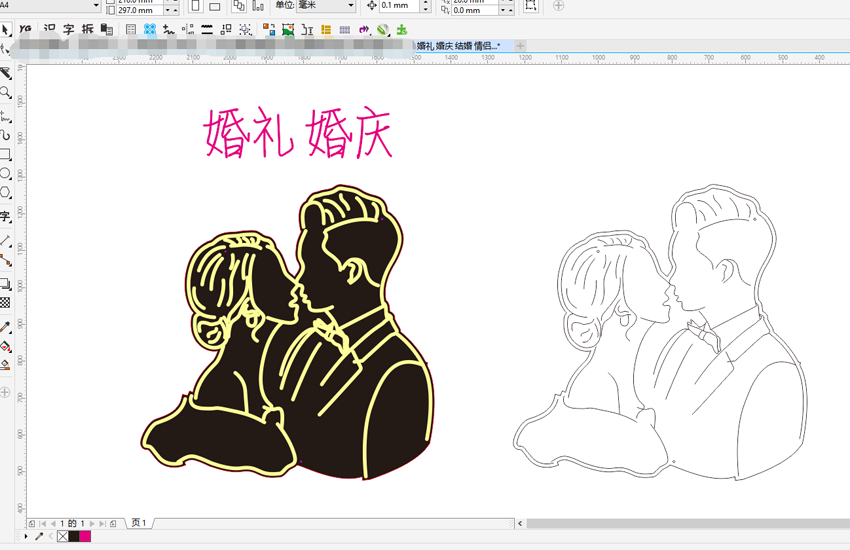Select the Ellipse tool

pyautogui.click(x=5, y=173)
